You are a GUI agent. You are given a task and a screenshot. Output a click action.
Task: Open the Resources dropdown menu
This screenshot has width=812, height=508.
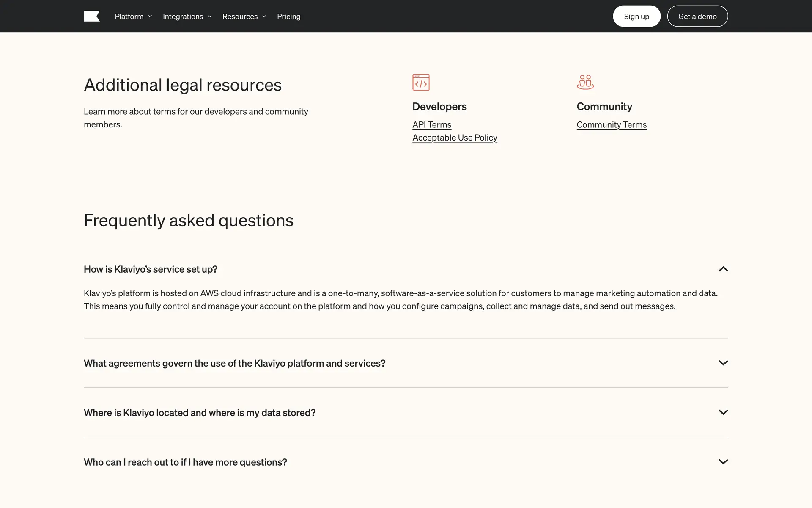pyautogui.click(x=244, y=17)
